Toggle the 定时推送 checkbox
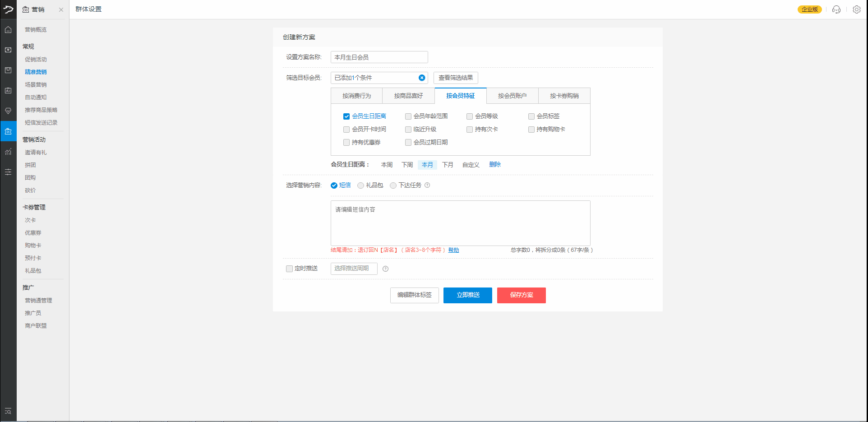Screen dimensions: 868x422 click(x=290, y=269)
